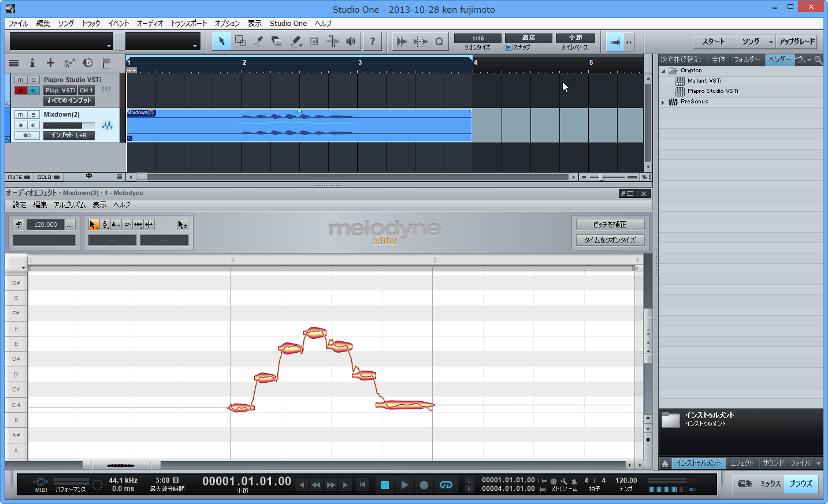Viewport: 828px width, 504px height.
Task: Open dropdown arrow next to ソング button
Action: (x=771, y=42)
